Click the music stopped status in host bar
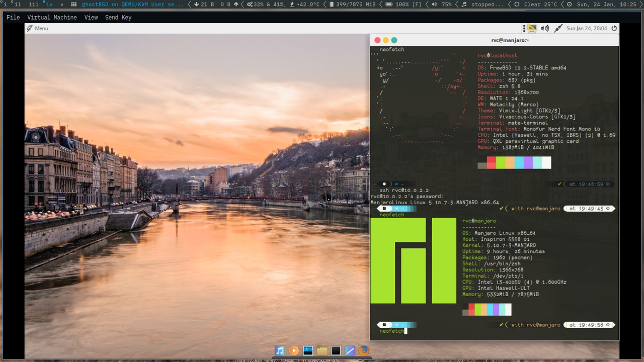Image resolution: width=644 pixels, height=362 pixels. pos(482,4)
